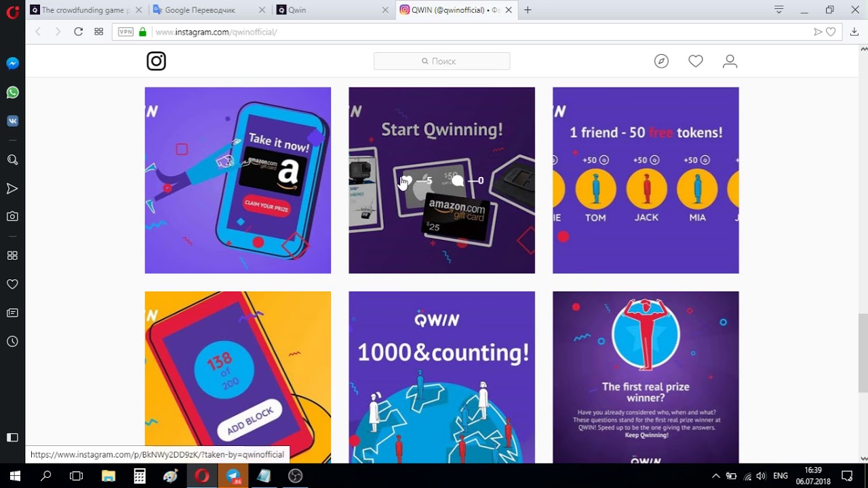Go back to the previous page
This screenshot has width=868, height=488.
point(38,32)
